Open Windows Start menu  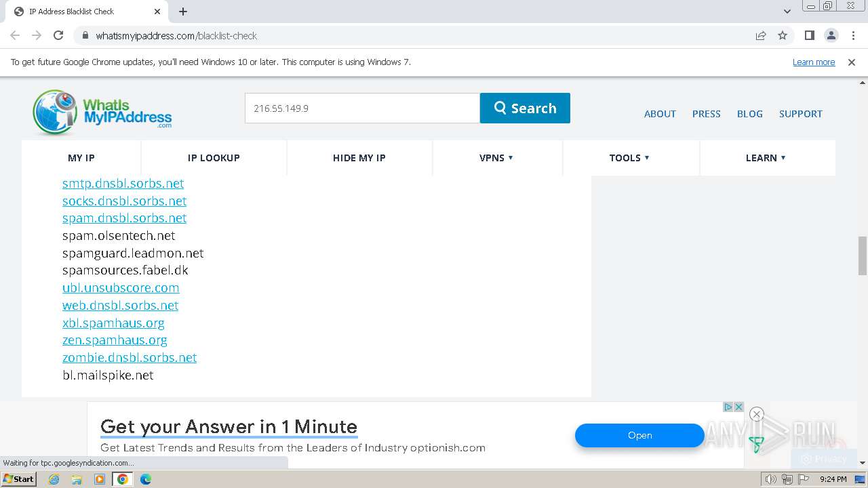coord(19,479)
